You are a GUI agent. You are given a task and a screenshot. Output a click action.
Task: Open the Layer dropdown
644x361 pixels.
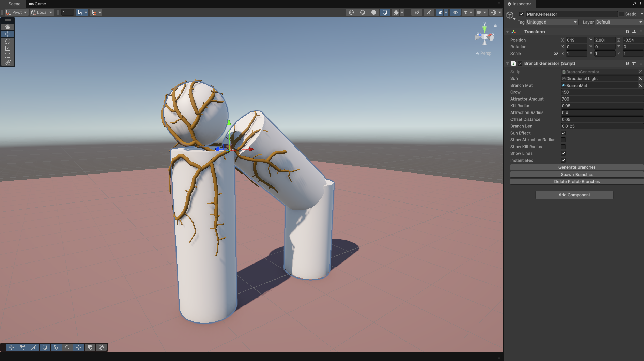[618, 22]
